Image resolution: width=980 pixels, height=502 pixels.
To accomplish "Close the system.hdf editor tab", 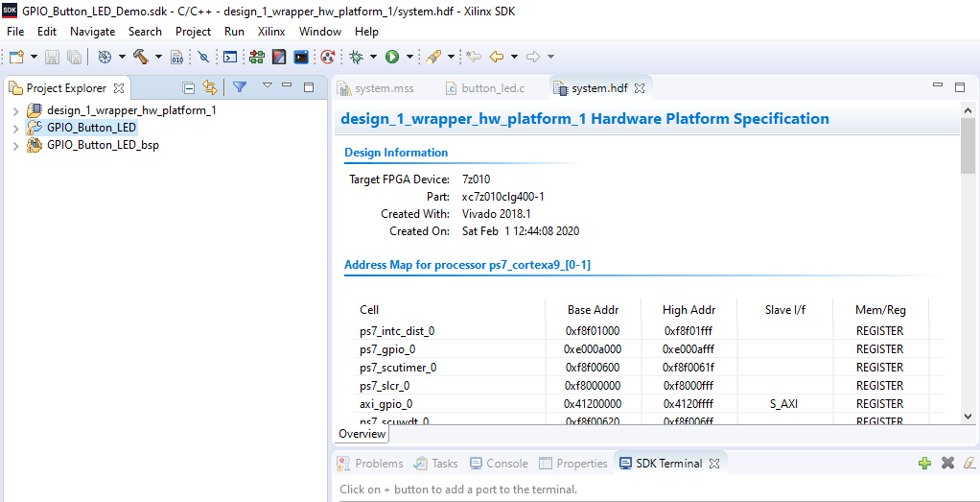I will point(640,89).
